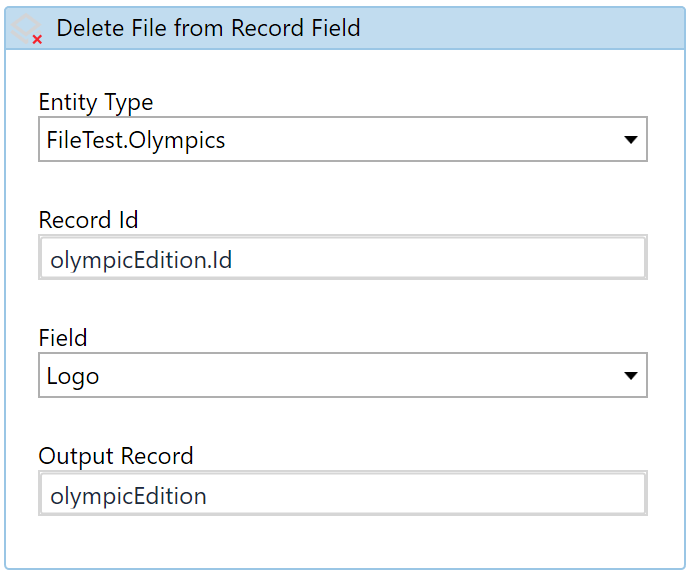Click the olympicEdition.Id expression text

point(141,260)
